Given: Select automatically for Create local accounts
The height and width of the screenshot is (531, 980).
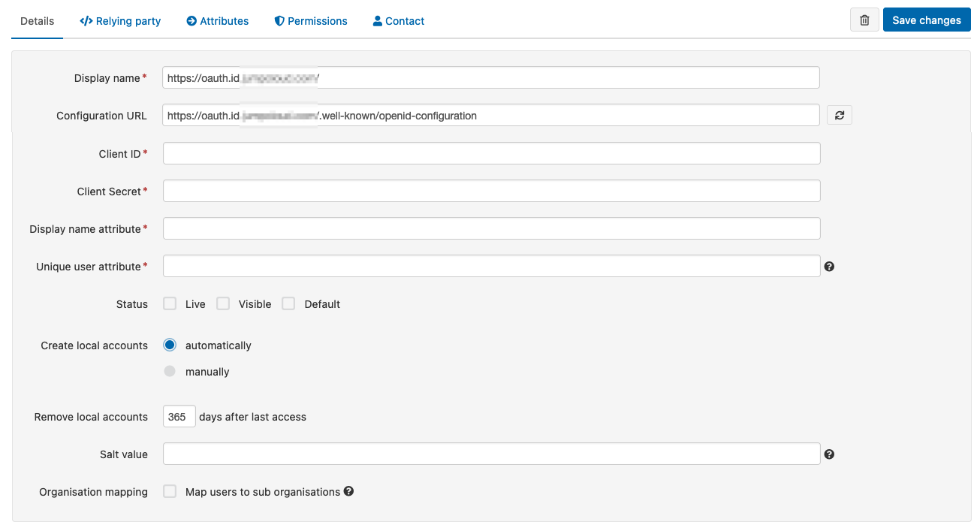Looking at the screenshot, I should coord(170,345).
